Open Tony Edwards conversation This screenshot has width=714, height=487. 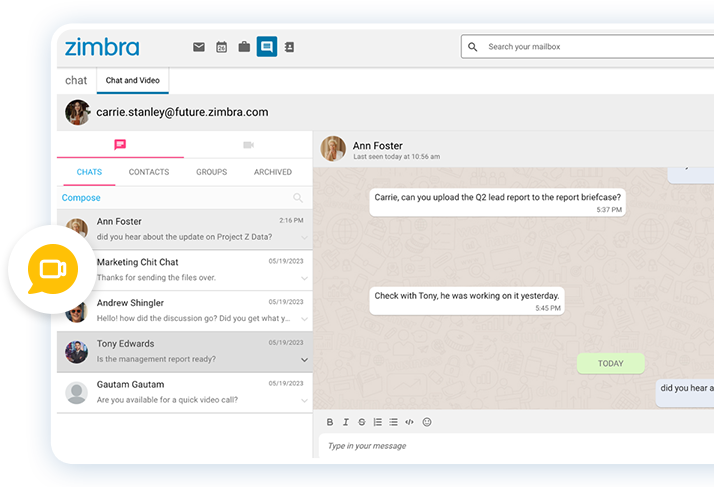(x=185, y=352)
